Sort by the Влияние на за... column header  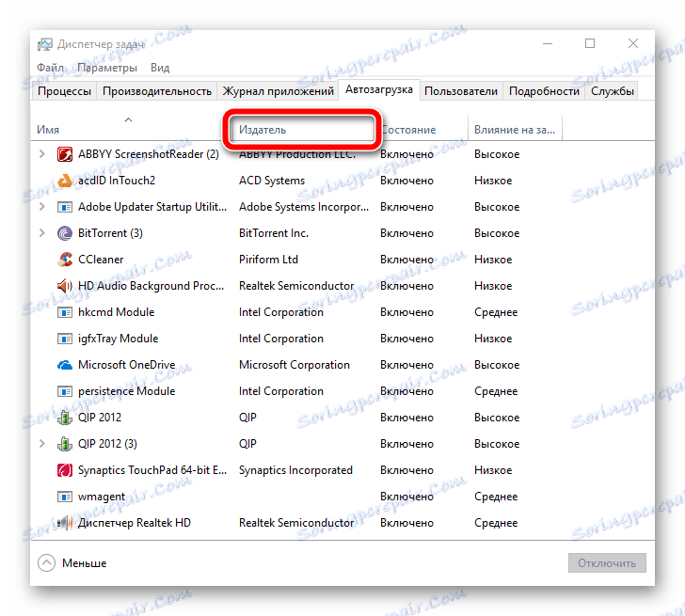click(514, 130)
